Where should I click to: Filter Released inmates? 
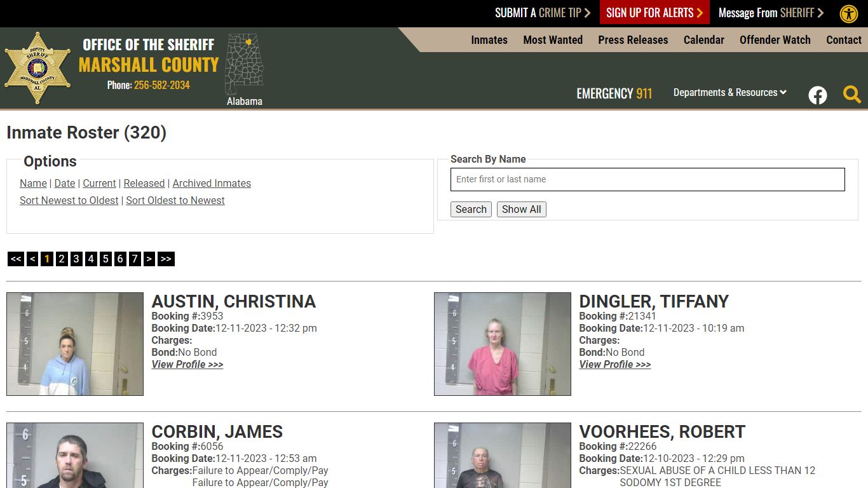coord(144,183)
